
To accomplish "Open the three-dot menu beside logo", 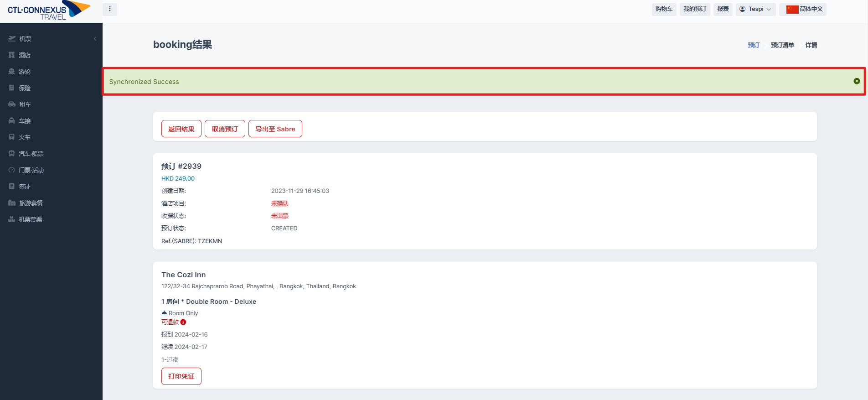I will 110,9.
